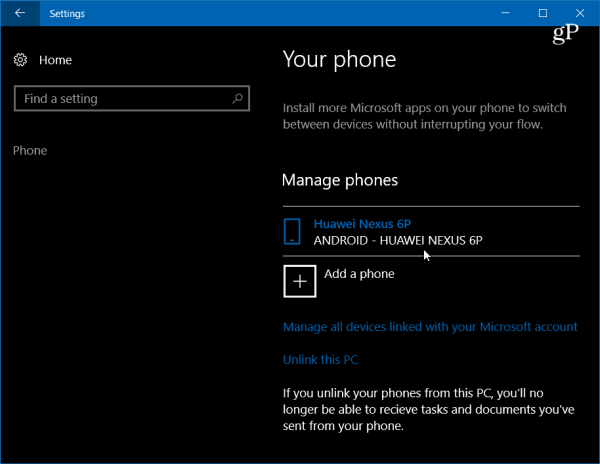The height and width of the screenshot is (464, 600).
Task: Maximize the Settings window
Action: coord(543,13)
